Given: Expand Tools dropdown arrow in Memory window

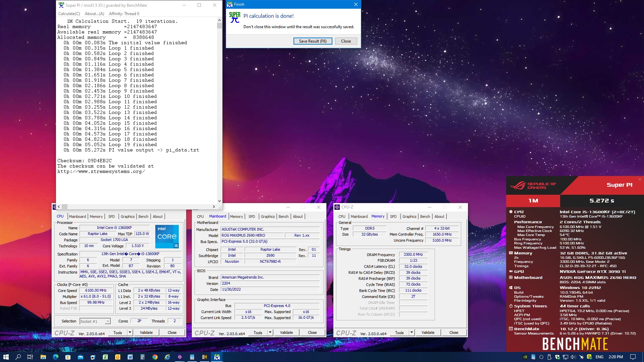Looking at the screenshot, I should tap(412, 333).
